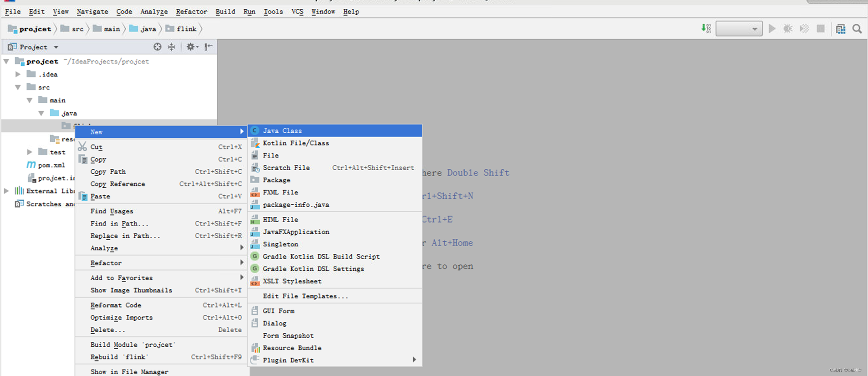Viewport: 868px width, 376px height.
Task: Choose package-info.java in New submenu
Action: pyautogui.click(x=335, y=205)
